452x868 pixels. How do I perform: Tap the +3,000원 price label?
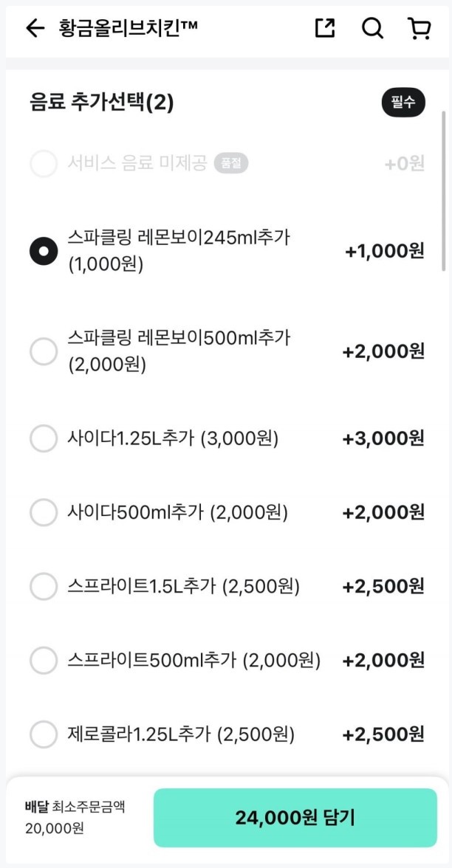coord(383,438)
